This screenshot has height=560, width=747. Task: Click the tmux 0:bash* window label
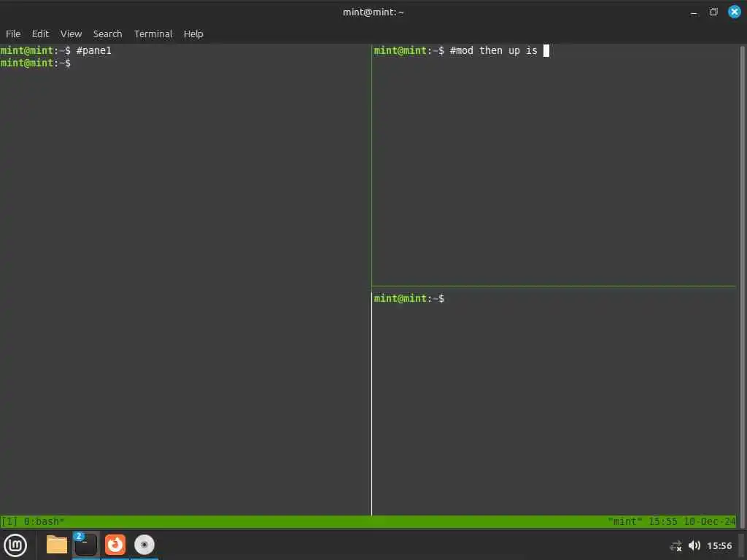click(44, 521)
